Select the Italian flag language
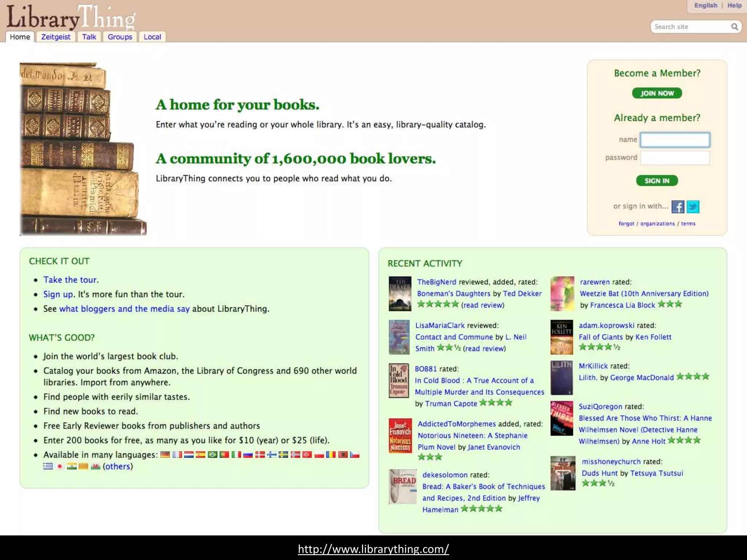Image resolution: width=747 pixels, height=560 pixels. tap(236, 455)
